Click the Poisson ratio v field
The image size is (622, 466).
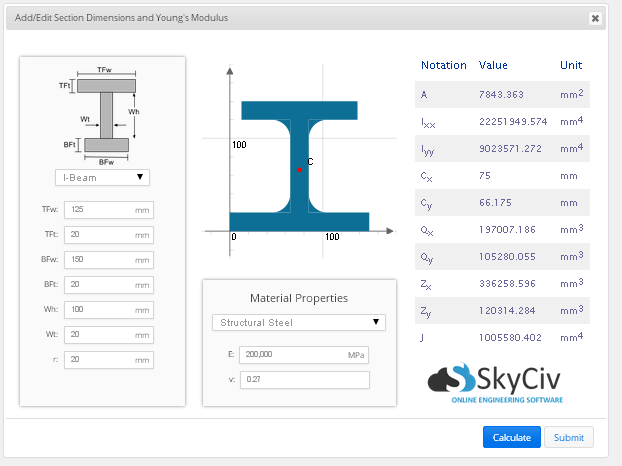(305, 380)
